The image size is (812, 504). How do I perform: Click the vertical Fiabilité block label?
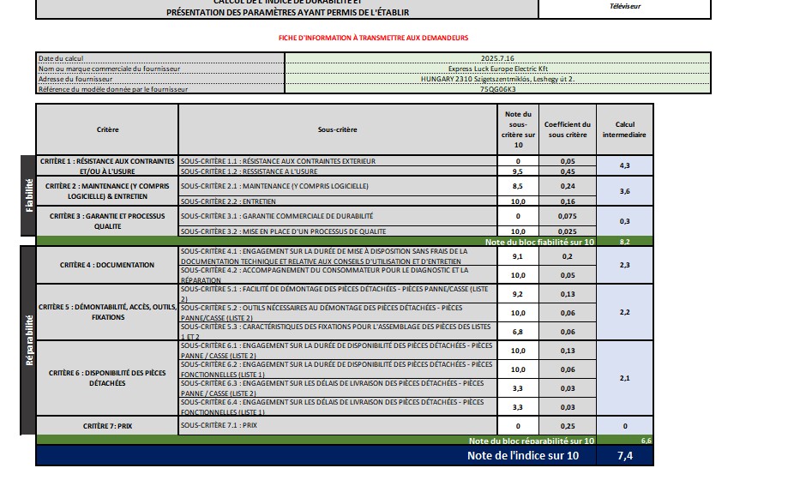tap(28, 195)
